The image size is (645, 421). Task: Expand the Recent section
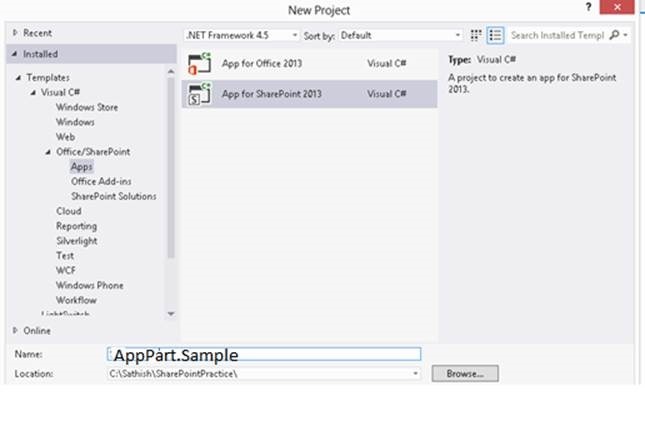(x=15, y=33)
